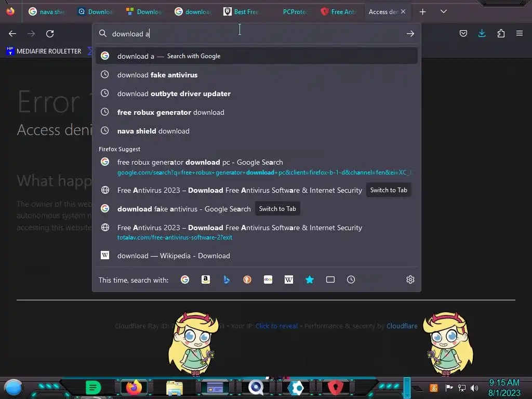Search this time with Bing icon
This screenshot has height=399, width=532.
(227, 280)
